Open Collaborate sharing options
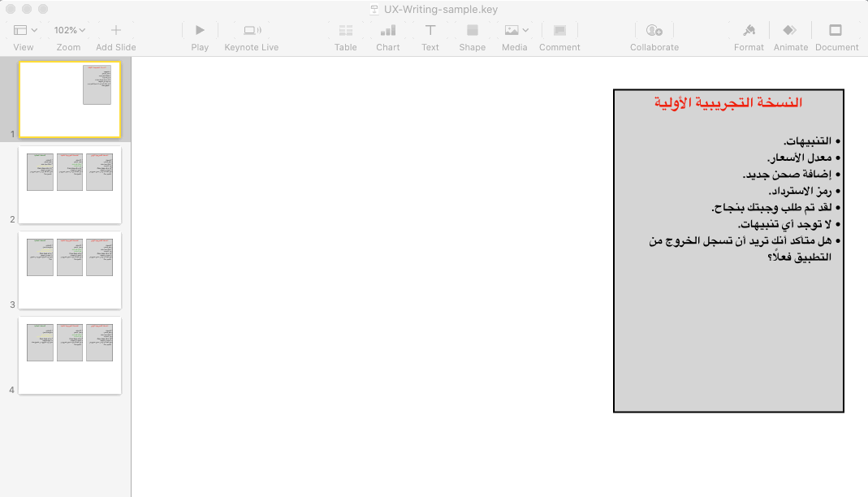This screenshot has height=497, width=868. 654,29
